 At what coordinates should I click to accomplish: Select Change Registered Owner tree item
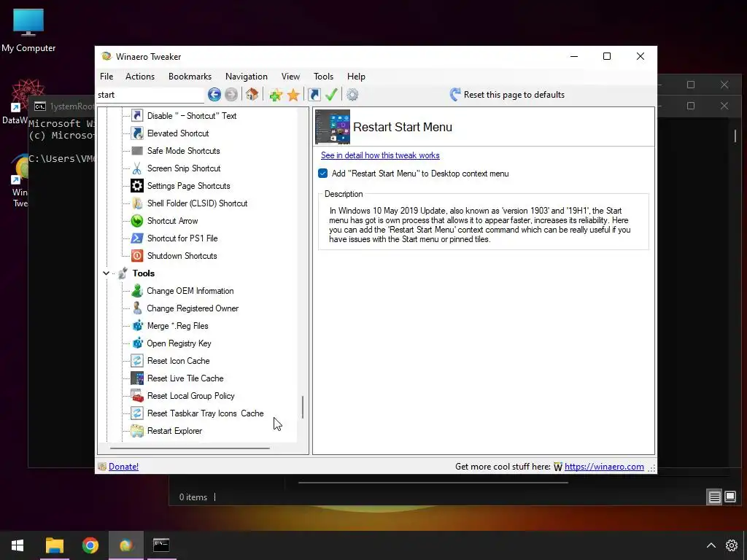pos(193,308)
